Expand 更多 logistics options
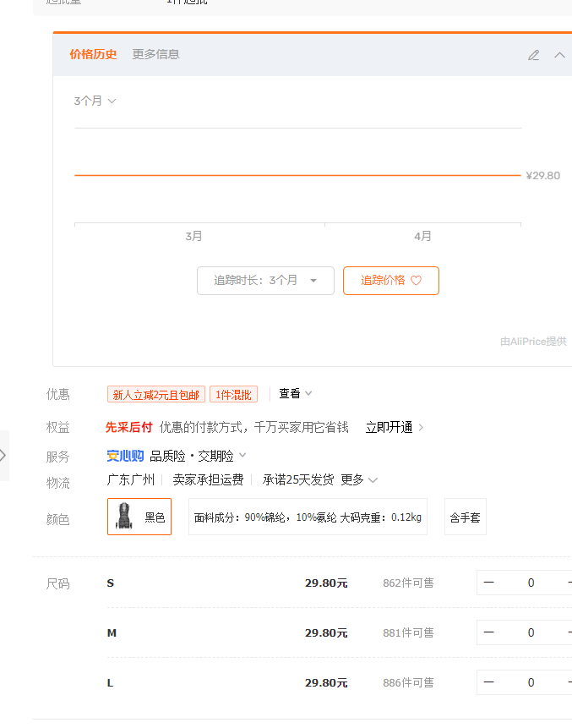The width and height of the screenshot is (572, 728). click(x=358, y=479)
